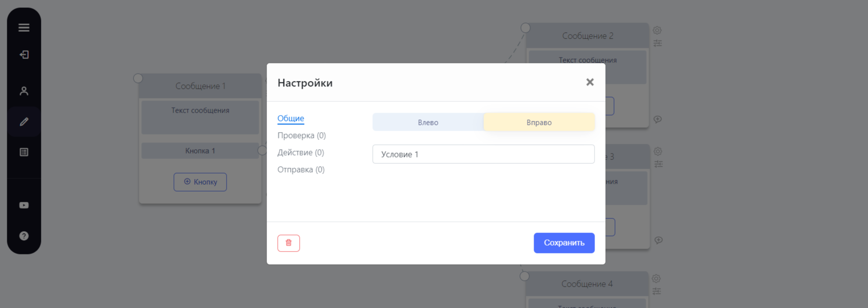Click the input connector circle of Сообщение 4
The image size is (868, 308).
click(524, 276)
